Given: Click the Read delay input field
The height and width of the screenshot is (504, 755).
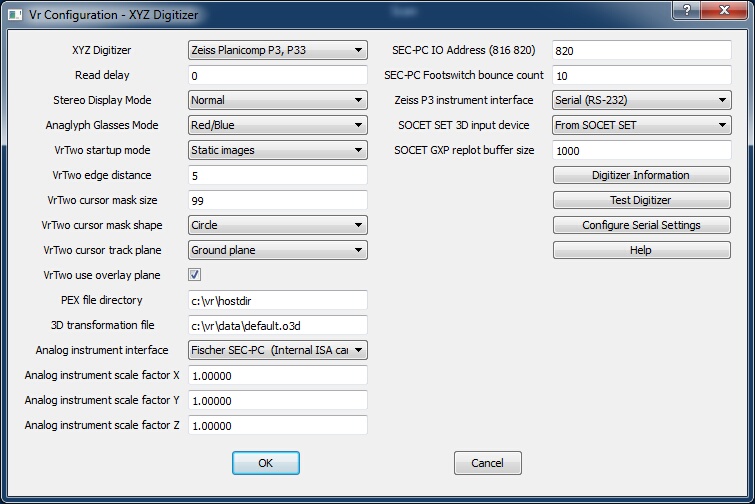Looking at the screenshot, I should (x=277, y=75).
